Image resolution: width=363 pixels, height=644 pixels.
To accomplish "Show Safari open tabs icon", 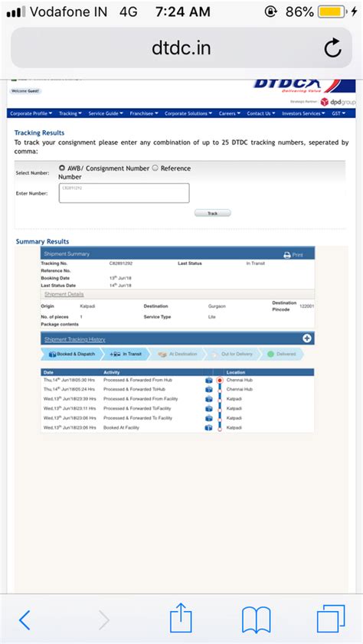I will coord(331,619).
